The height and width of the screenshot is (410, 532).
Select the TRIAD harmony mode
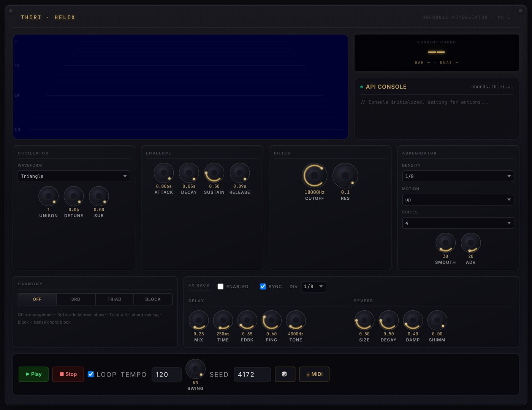pos(114,299)
